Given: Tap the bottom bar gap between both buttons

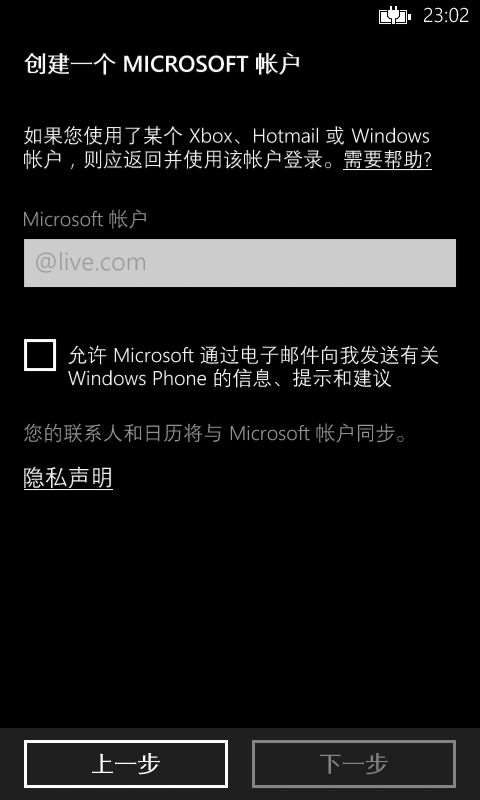Looking at the screenshot, I should tap(240, 764).
